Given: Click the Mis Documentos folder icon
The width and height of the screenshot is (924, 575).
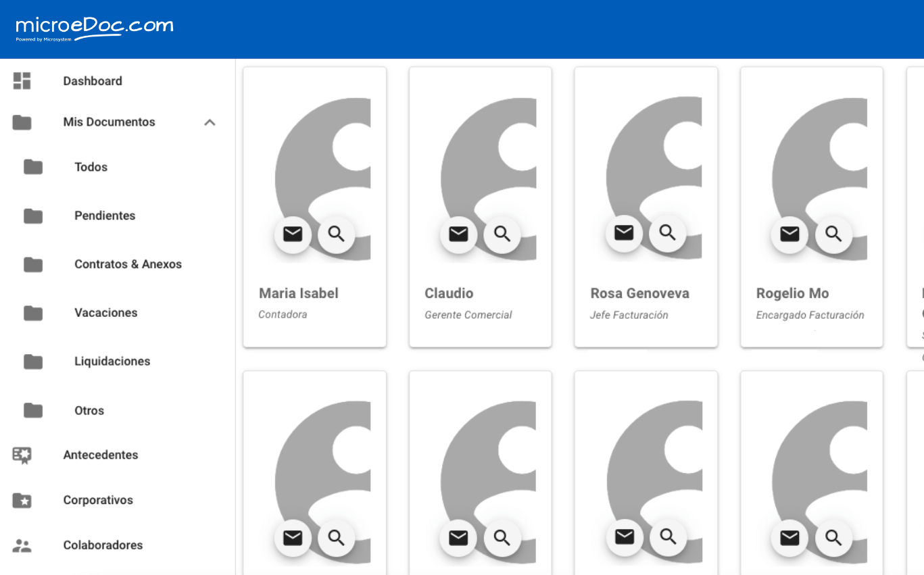Looking at the screenshot, I should click(x=22, y=122).
